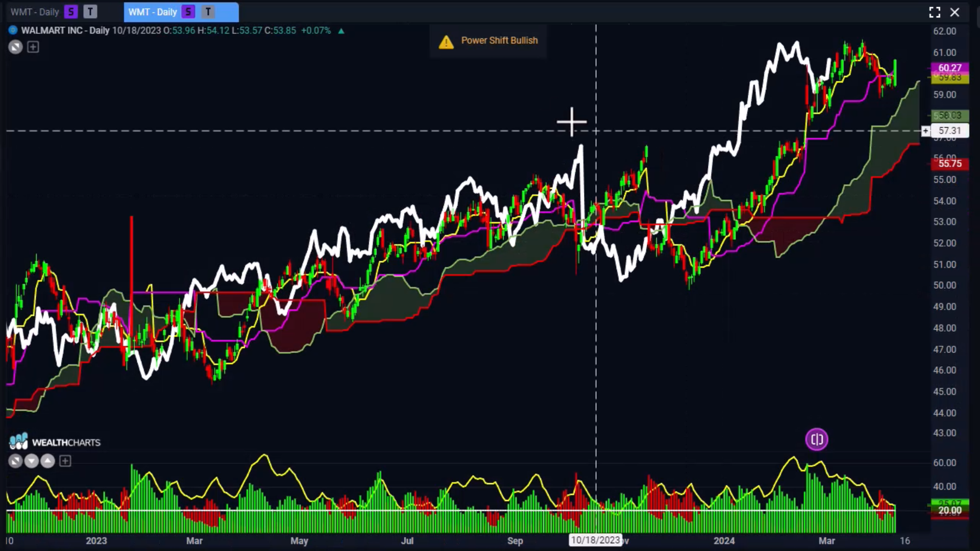Click the gray T badge on inactive tab
This screenshot has height=551, width=980.
click(x=90, y=12)
